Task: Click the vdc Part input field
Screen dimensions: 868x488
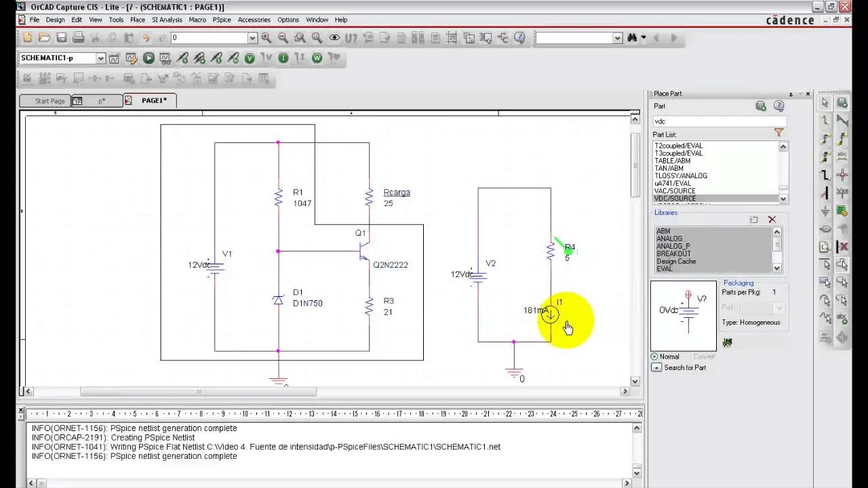Action: click(719, 121)
